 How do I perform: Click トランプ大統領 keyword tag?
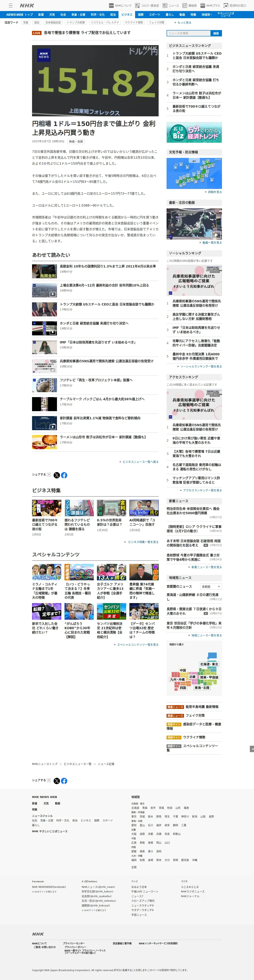(76, 22)
